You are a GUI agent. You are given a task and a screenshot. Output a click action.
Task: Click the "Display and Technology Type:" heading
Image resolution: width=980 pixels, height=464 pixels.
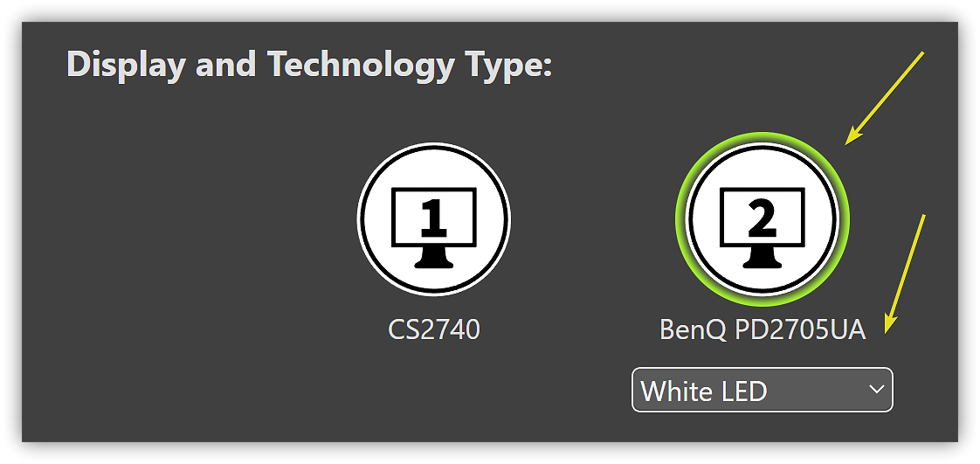(x=309, y=66)
